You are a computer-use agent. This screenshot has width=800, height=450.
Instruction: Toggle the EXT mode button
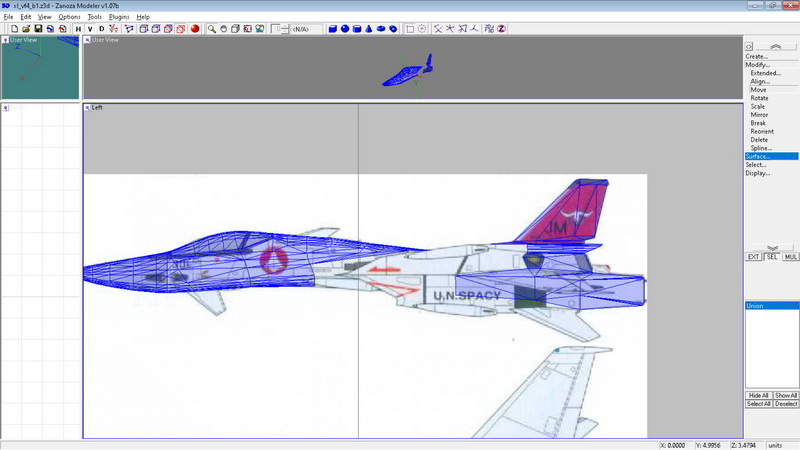[754, 257]
